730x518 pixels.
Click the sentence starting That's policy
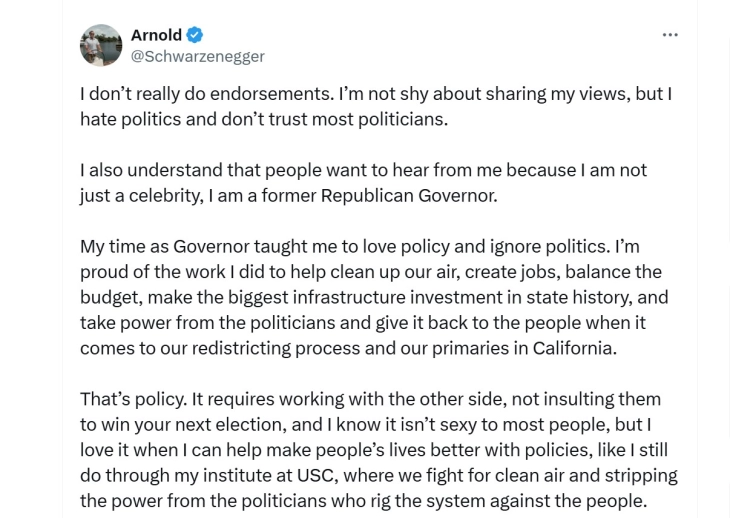point(133,399)
